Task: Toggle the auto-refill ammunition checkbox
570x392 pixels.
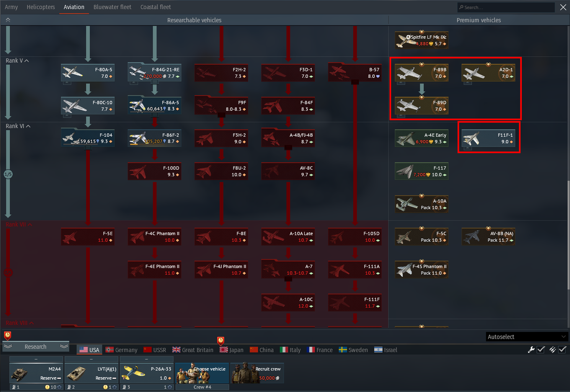Action: 562,349
